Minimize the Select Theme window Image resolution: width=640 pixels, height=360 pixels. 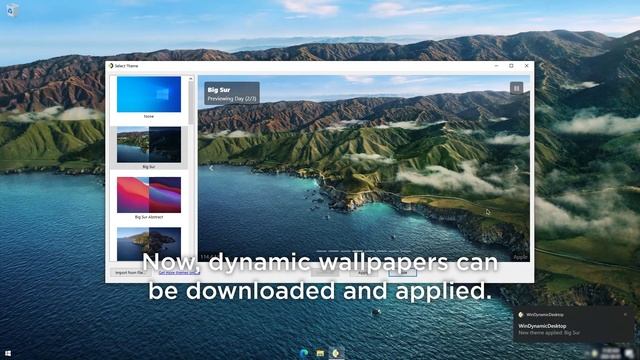(x=496, y=66)
